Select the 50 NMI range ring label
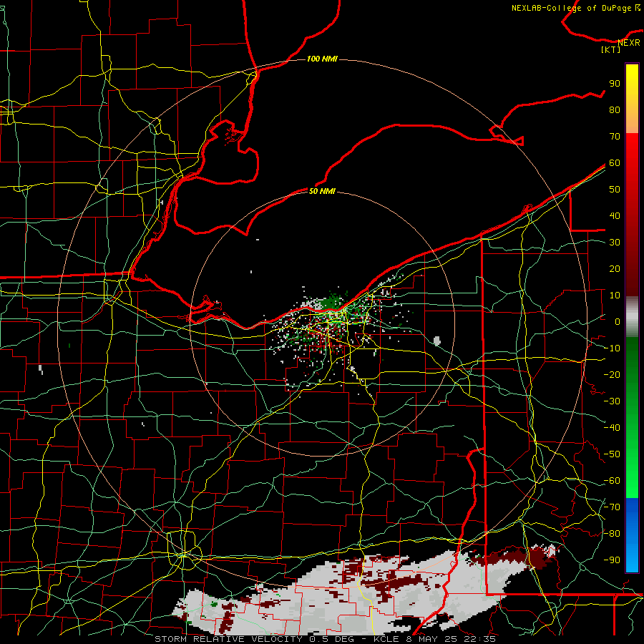Image resolution: width=644 pixels, height=644 pixels. [x=322, y=191]
